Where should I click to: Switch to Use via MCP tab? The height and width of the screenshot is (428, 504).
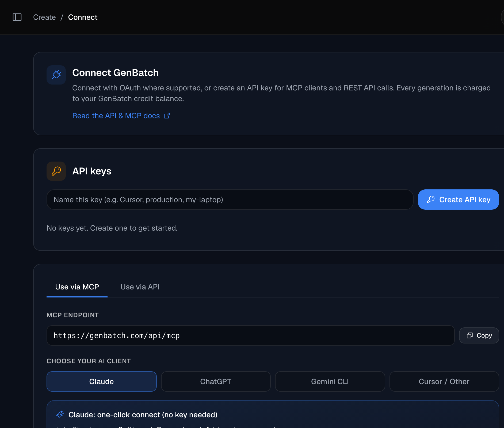[77, 287]
